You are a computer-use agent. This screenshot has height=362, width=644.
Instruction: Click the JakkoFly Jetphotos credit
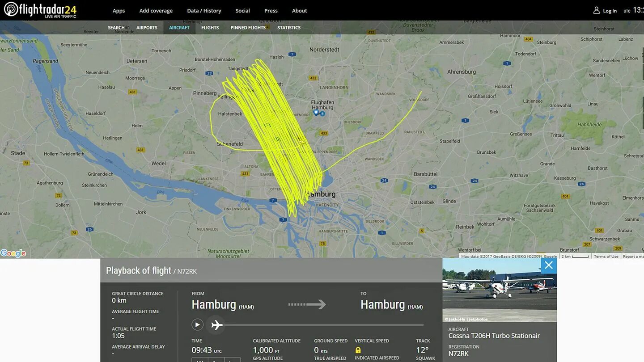coord(466,319)
